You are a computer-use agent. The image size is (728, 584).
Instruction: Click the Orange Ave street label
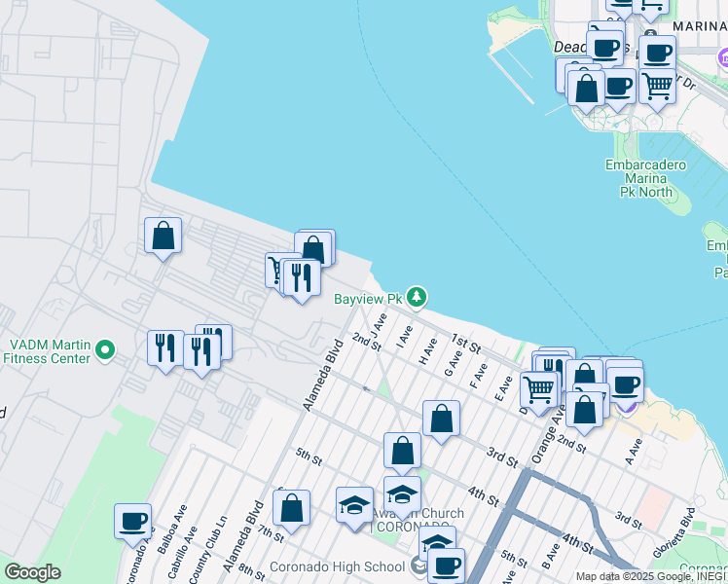(x=549, y=434)
